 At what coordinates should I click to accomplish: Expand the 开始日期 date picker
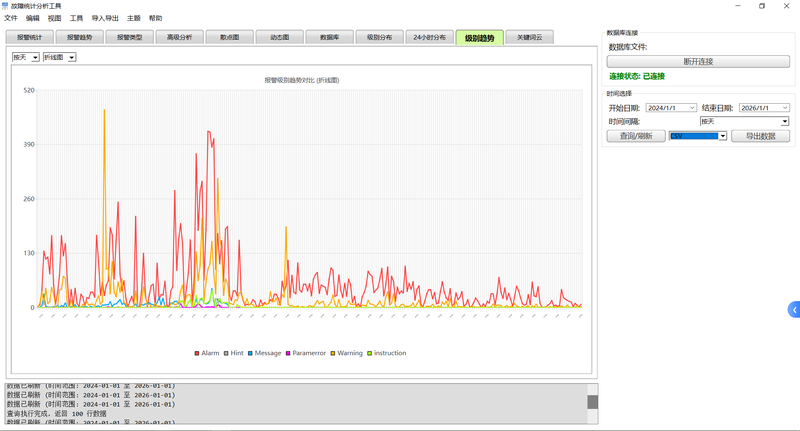[x=692, y=108]
